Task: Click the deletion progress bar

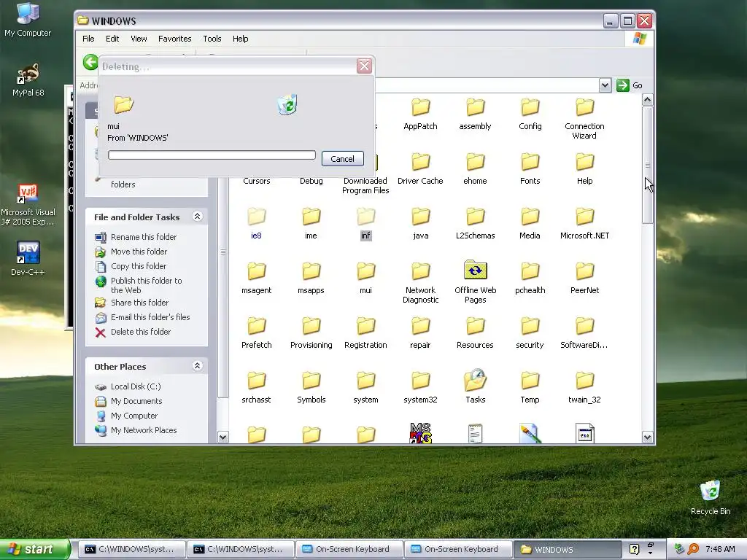Action: click(212, 155)
